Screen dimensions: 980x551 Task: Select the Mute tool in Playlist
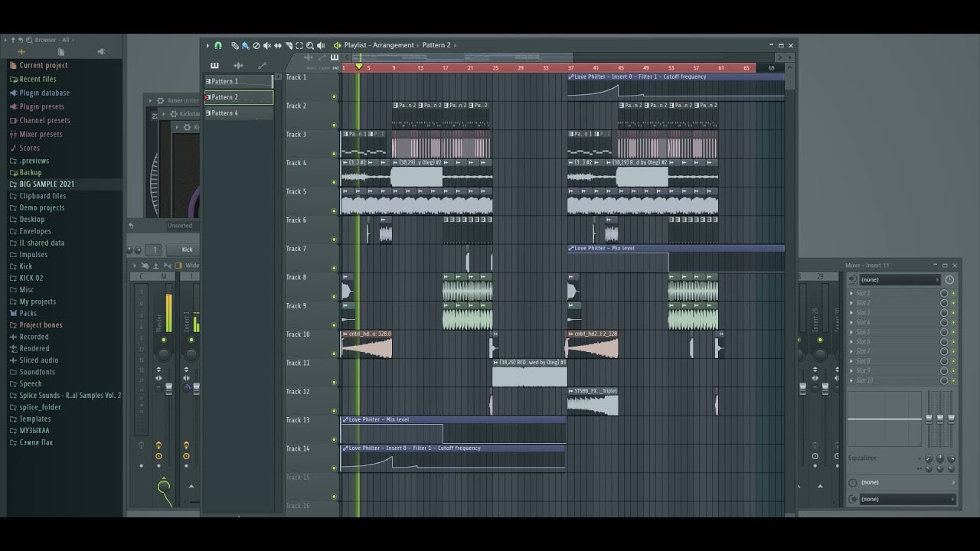(266, 45)
